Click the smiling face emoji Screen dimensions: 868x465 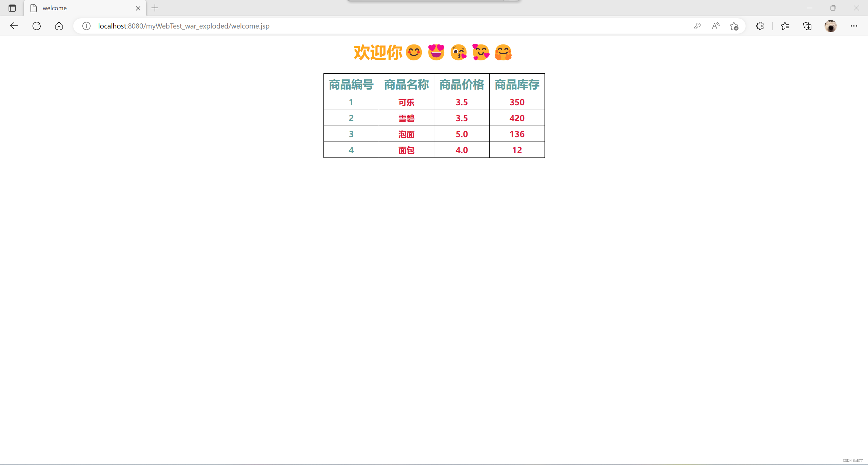point(414,53)
